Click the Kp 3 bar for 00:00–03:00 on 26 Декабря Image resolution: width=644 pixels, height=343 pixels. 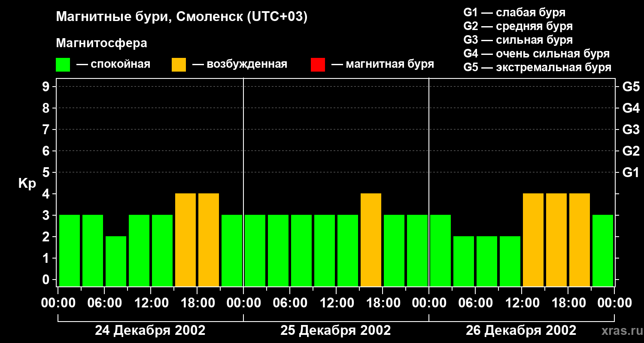[x=440, y=250]
